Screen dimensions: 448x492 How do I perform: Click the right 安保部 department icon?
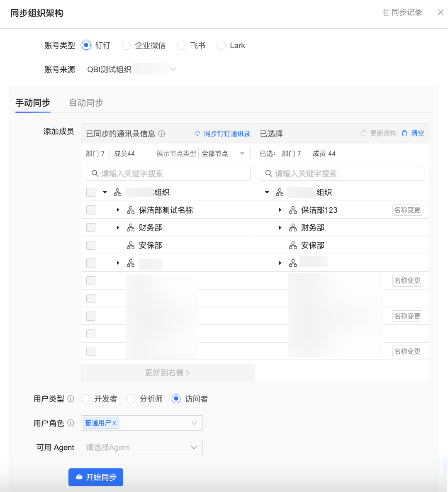[x=293, y=245]
